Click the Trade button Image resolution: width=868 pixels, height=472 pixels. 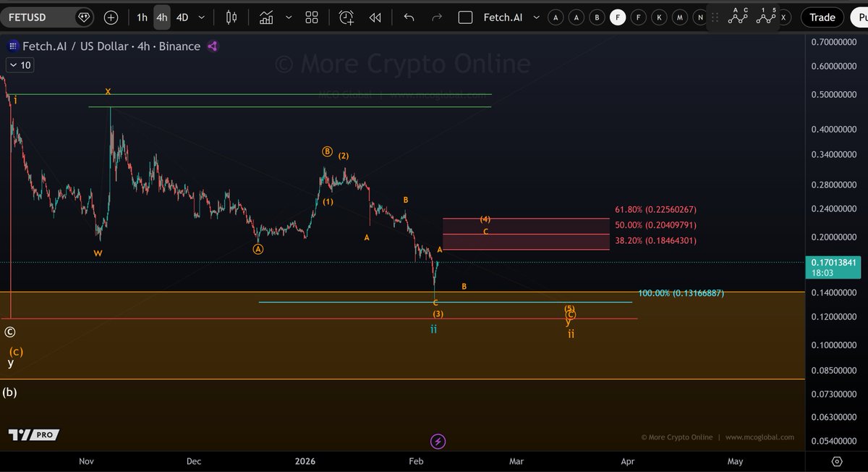pyautogui.click(x=822, y=17)
